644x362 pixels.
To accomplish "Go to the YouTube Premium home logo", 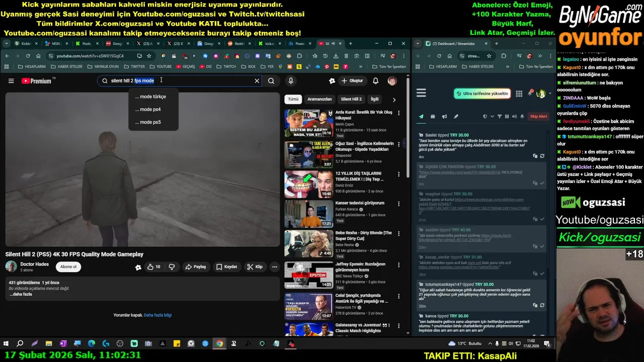I will click(x=37, y=81).
